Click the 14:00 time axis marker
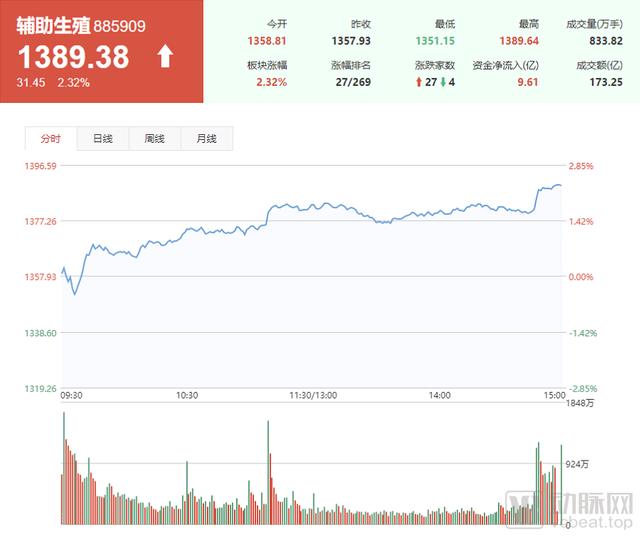This screenshot has height=537, width=640. point(440,395)
